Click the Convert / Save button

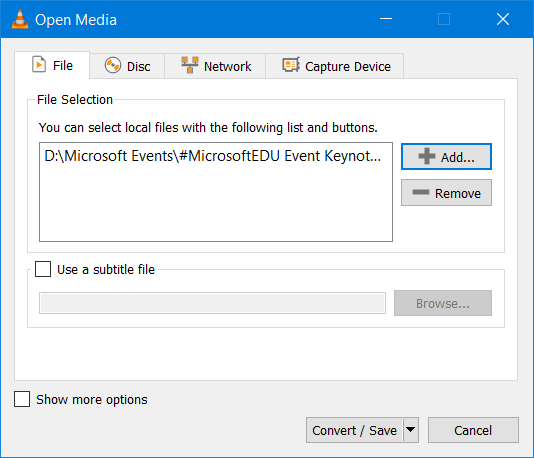point(355,430)
